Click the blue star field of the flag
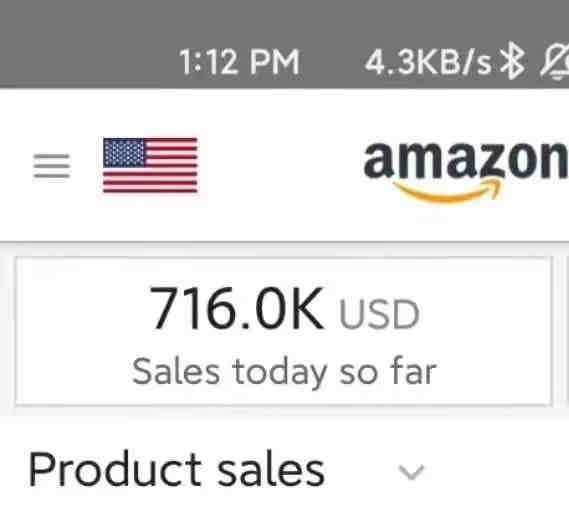 (x=124, y=152)
